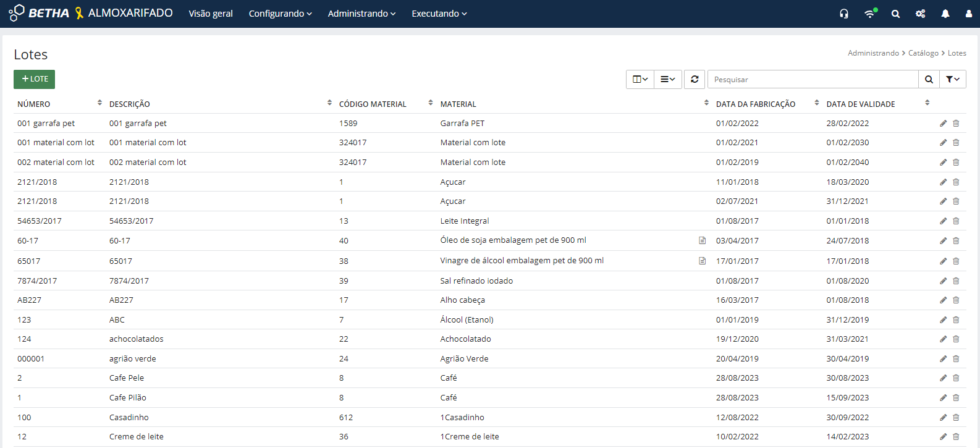The height and width of the screenshot is (448, 980).
Task: Refresh the Lotes list
Action: [695, 79]
